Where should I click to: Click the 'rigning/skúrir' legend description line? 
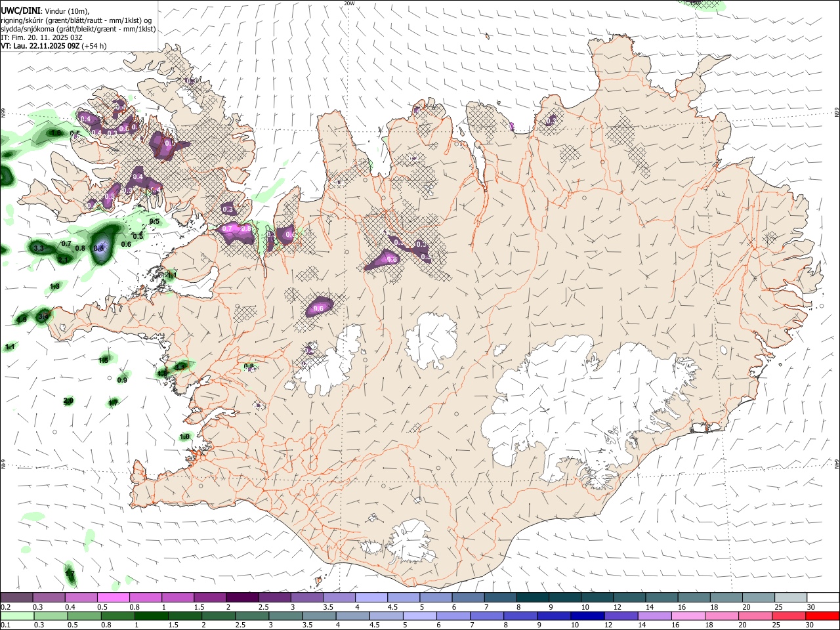pos(77,20)
